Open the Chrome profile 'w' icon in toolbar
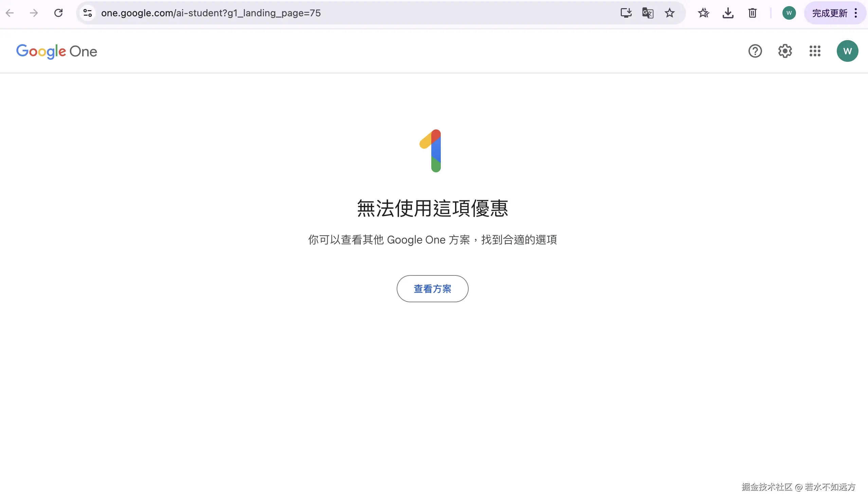 tap(789, 13)
